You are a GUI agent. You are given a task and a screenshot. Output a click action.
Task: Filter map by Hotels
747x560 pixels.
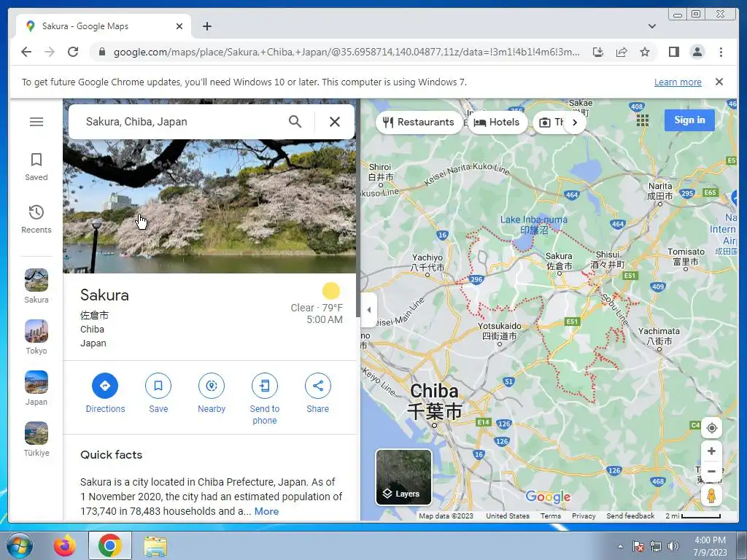497,122
